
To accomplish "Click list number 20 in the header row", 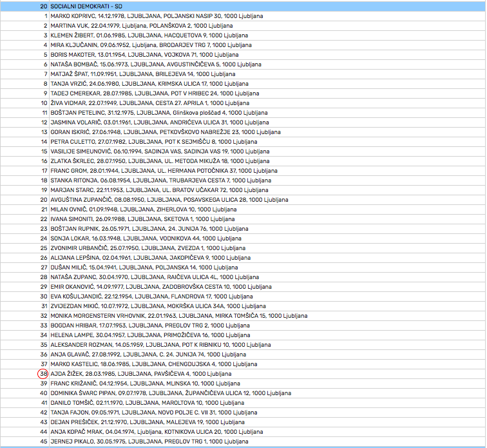I will (x=43, y=6).
